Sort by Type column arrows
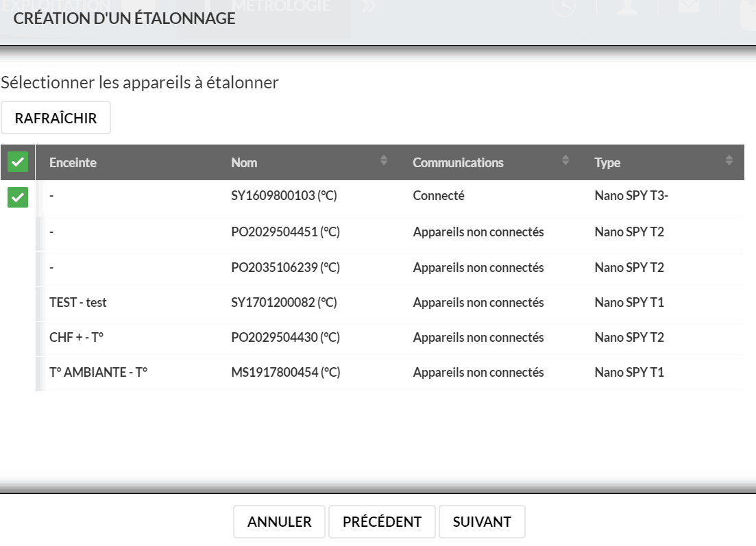Viewport: 756px width, 546px height. pos(729,160)
